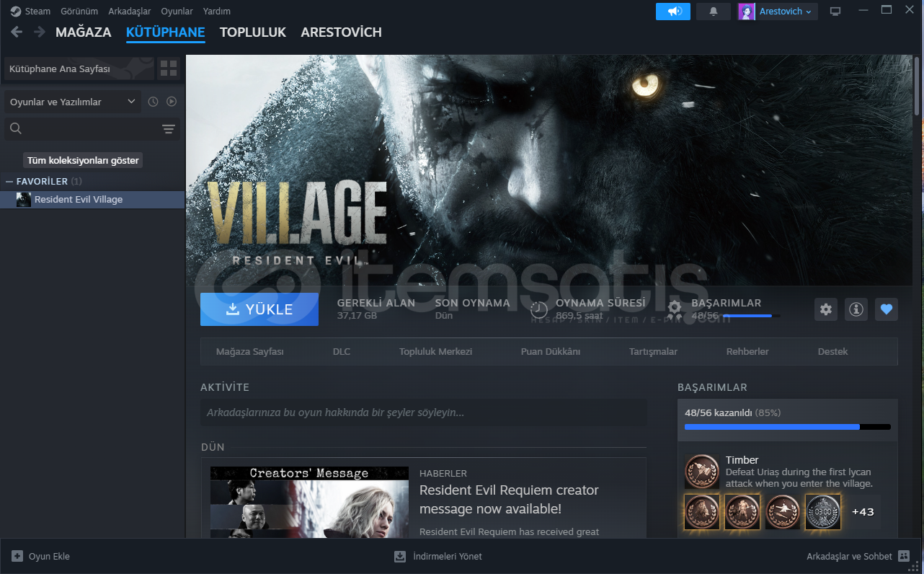Click the plus icon beside Oyun Ekle
Screen dimensions: 924x574
tap(17, 557)
